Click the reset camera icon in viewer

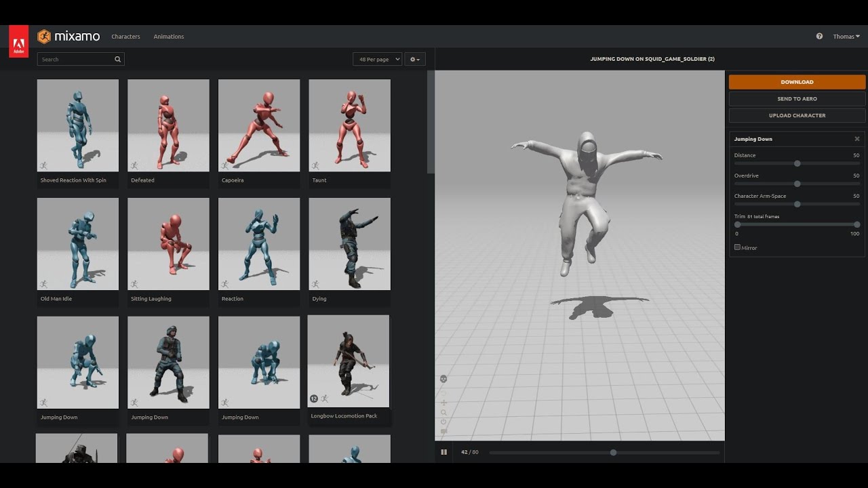click(443, 422)
